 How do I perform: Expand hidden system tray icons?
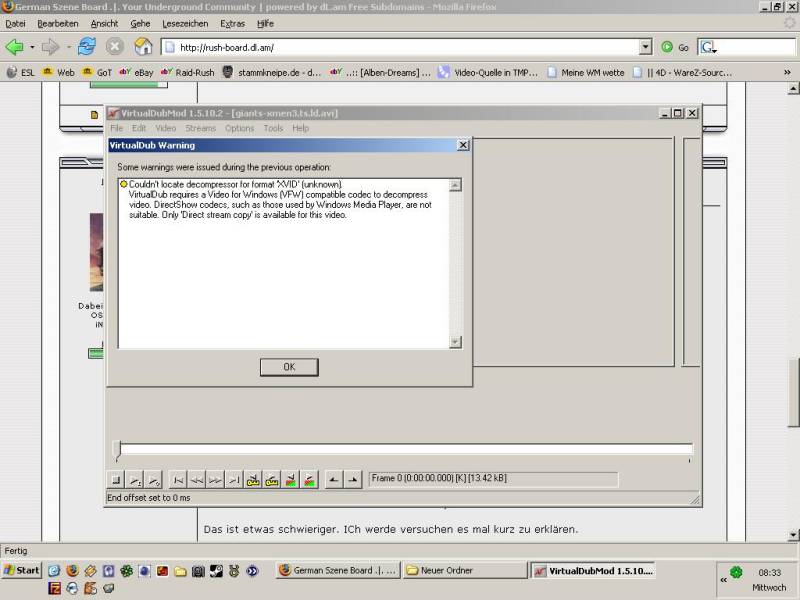723,580
